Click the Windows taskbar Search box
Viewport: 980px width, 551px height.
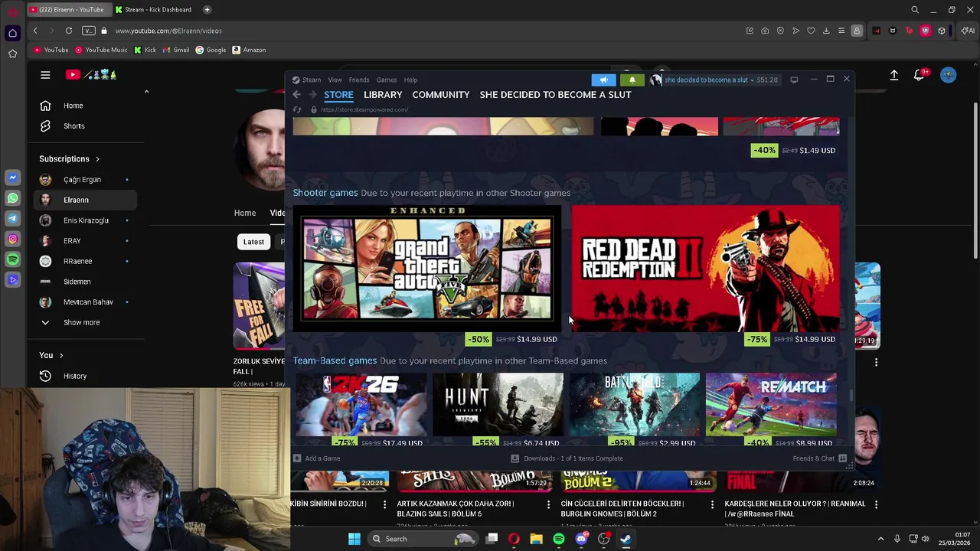[424, 539]
